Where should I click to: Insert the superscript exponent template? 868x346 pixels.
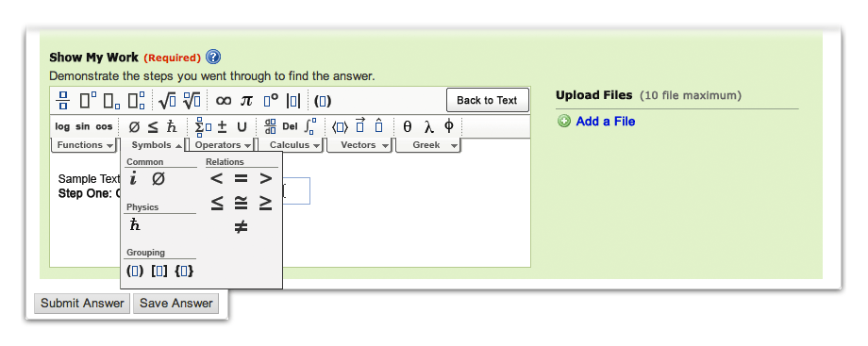88,101
